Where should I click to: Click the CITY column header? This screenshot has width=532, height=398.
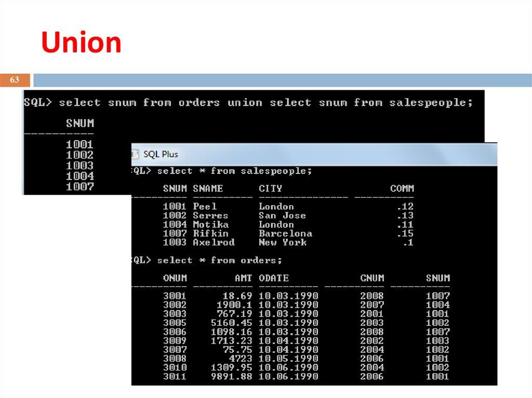click(x=270, y=188)
